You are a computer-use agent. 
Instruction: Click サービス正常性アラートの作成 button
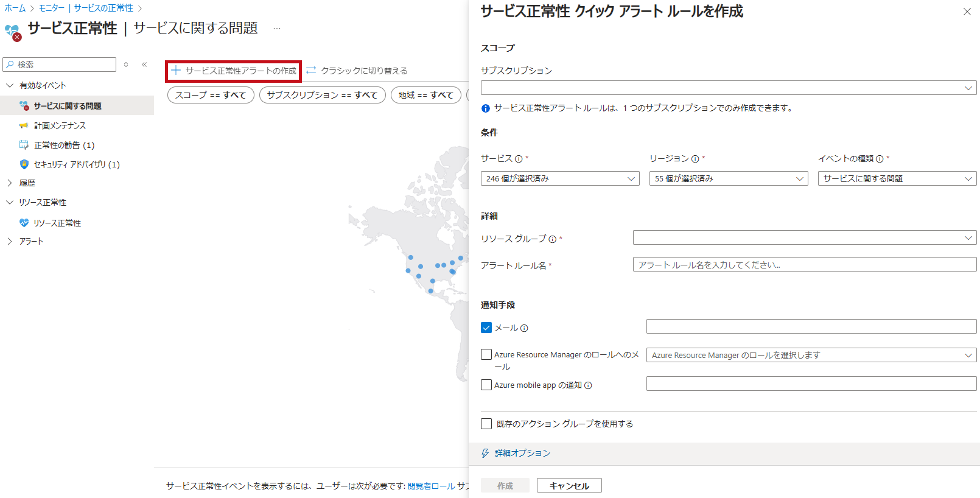[234, 71]
